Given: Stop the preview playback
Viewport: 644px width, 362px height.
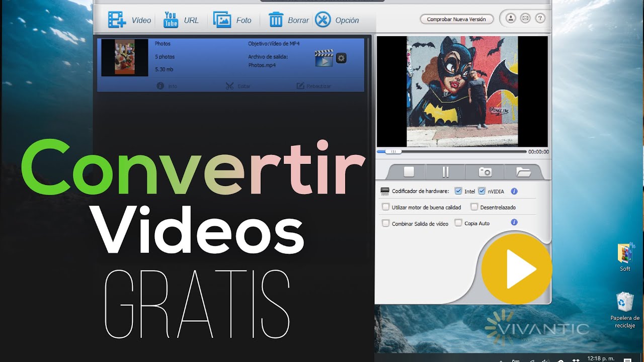Looking at the screenshot, I should (x=409, y=172).
